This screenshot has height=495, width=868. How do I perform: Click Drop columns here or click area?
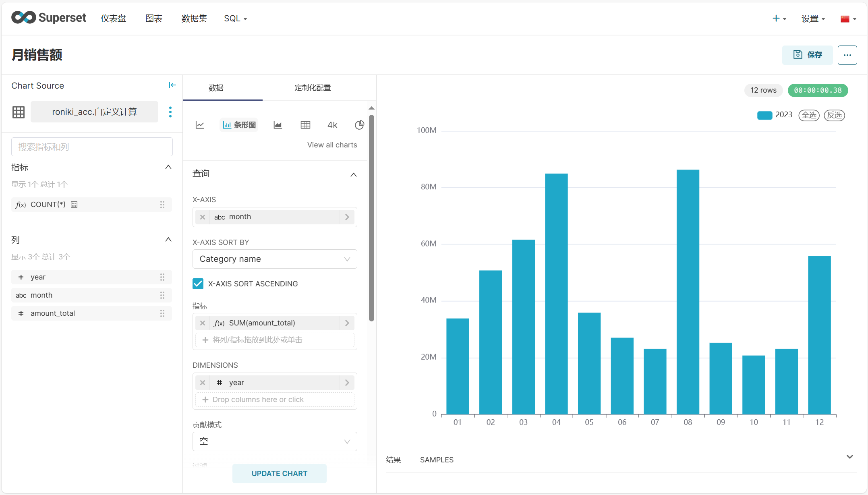pos(275,400)
